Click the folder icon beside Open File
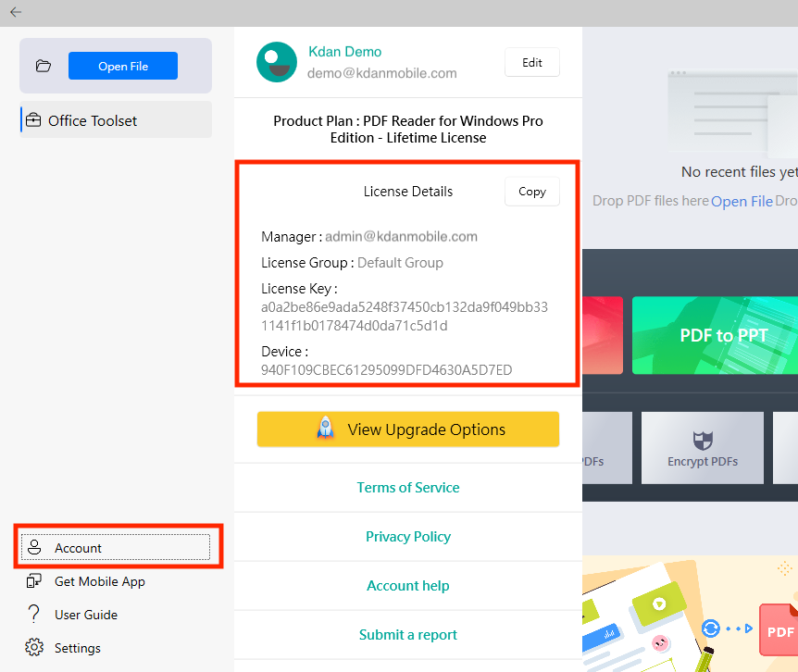Screen dimensions: 798x672 click(x=44, y=66)
